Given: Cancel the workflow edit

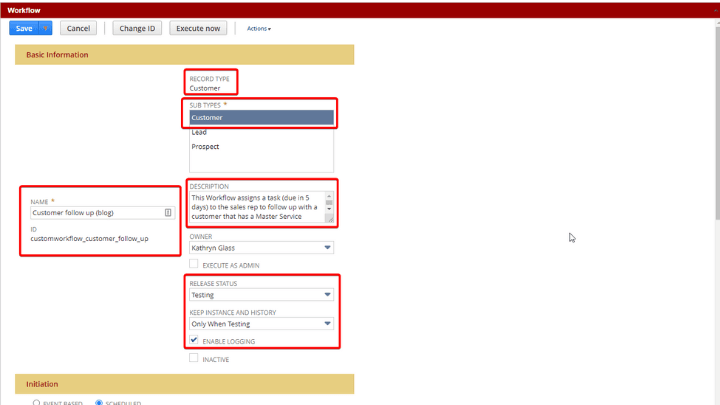Looking at the screenshot, I should click(x=78, y=28).
